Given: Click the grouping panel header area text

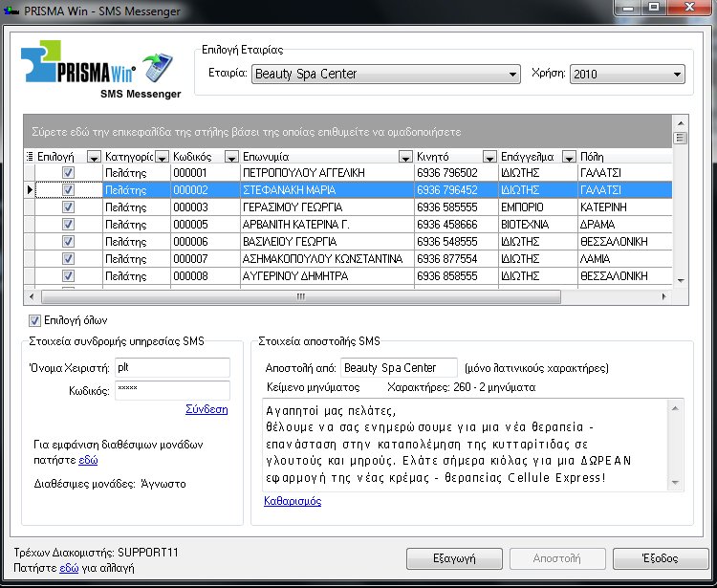Looking at the screenshot, I should (247, 132).
